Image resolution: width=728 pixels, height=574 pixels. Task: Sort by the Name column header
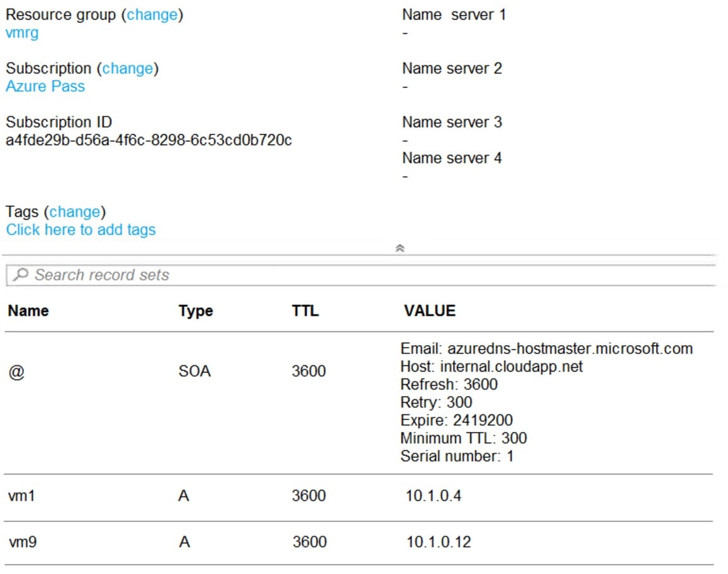[x=28, y=310]
